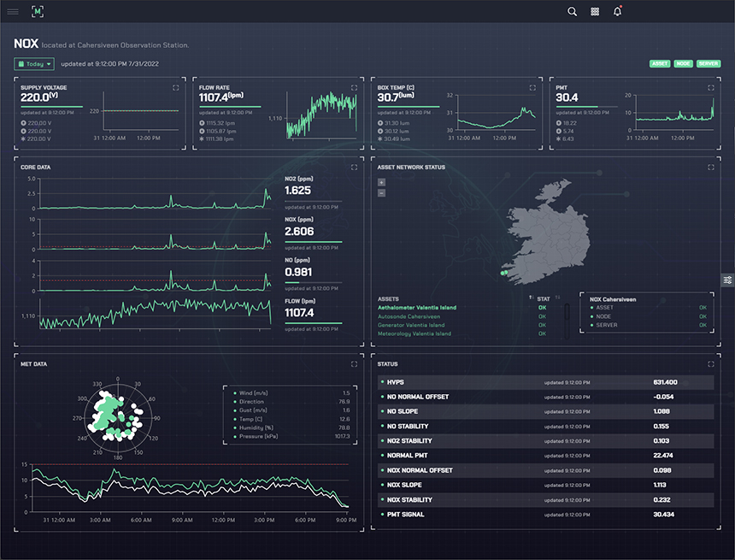Image resolution: width=735 pixels, height=560 pixels.
Task: Open the hamburger navigation menu
Action: tap(13, 12)
